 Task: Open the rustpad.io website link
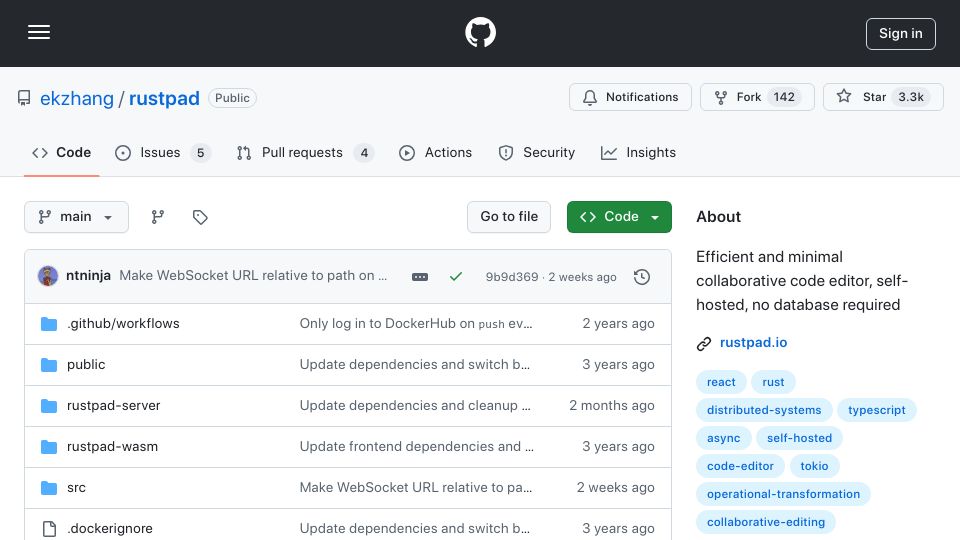[x=753, y=342]
